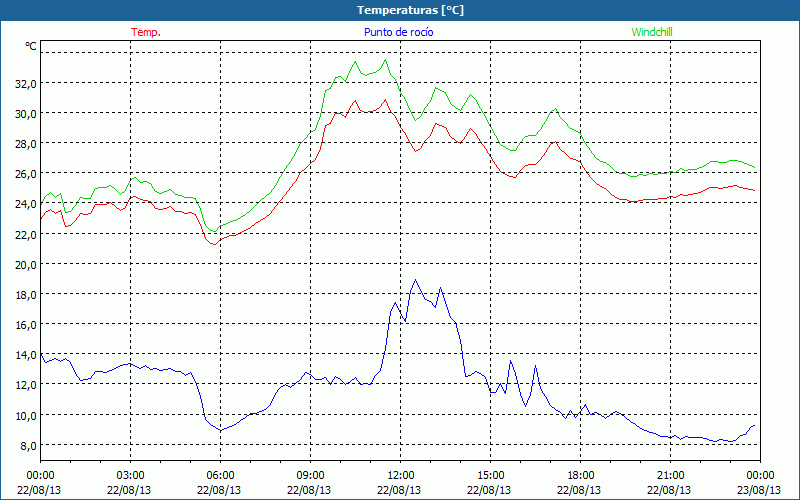The image size is (800, 500).
Task: Click the 15:00 time axis label
Action: pyautogui.click(x=490, y=475)
